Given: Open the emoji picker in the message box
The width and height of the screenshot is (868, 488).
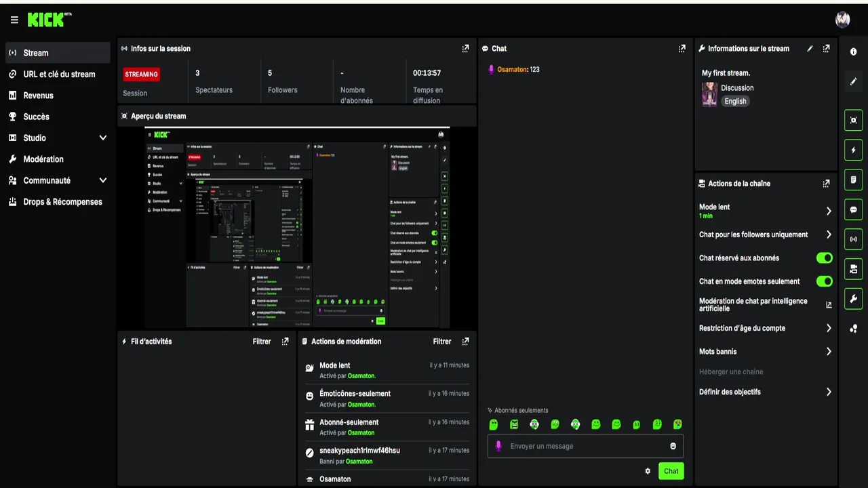Looking at the screenshot, I should (673, 446).
